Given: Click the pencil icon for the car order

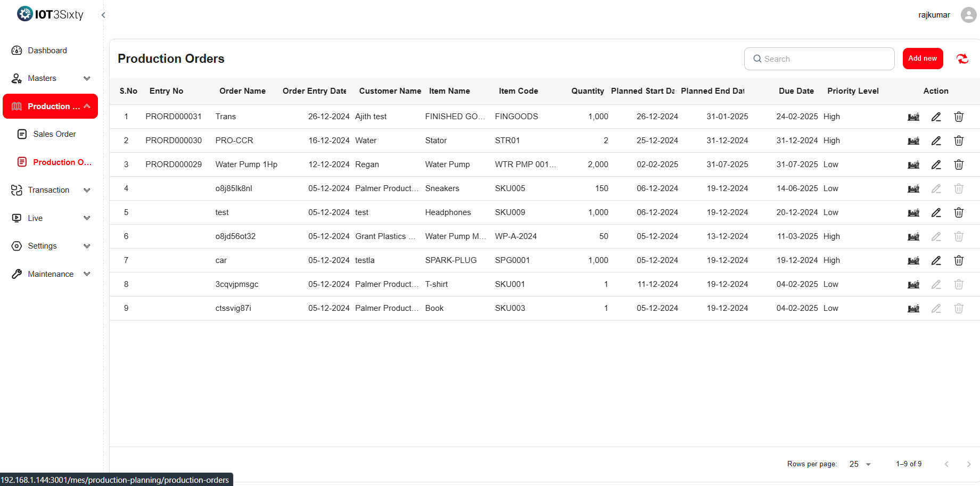Looking at the screenshot, I should tap(936, 261).
